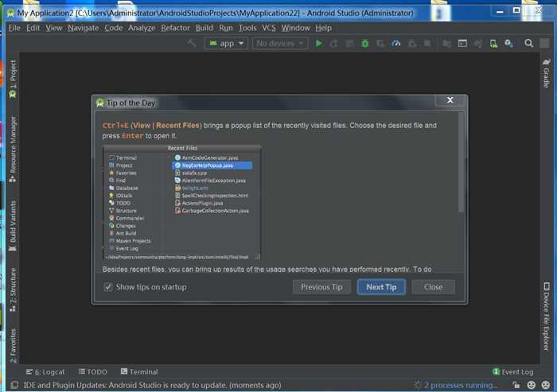Click the Next Tip button

pyautogui.click(x=381, y=287)
